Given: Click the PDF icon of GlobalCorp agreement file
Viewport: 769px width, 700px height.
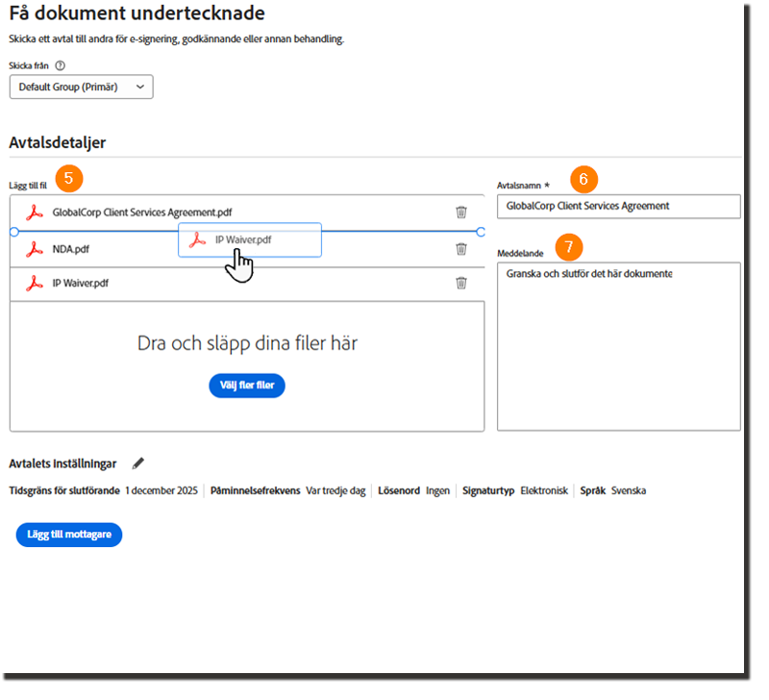Looking at the screenshot, I should 35,212.
